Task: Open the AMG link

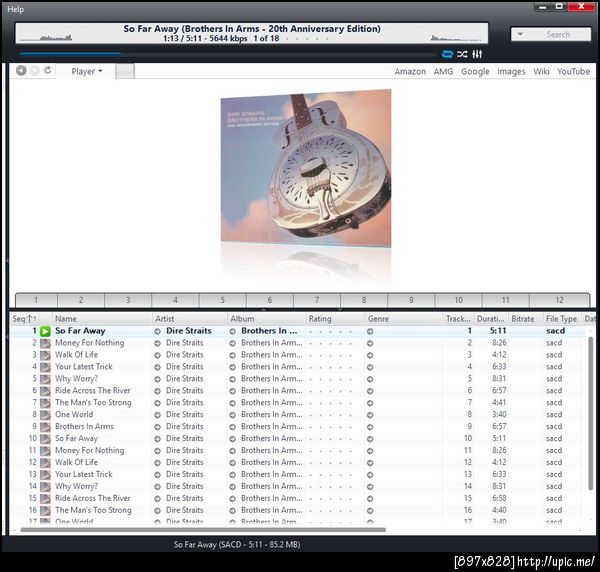Action: click(x=443, y=72)
